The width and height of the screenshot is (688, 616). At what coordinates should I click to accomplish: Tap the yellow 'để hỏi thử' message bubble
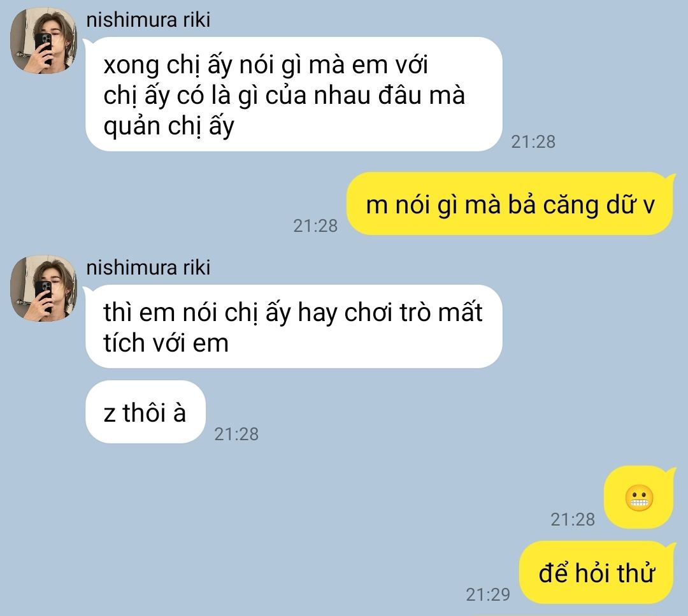pyautogui.click(x=596, y=573)
